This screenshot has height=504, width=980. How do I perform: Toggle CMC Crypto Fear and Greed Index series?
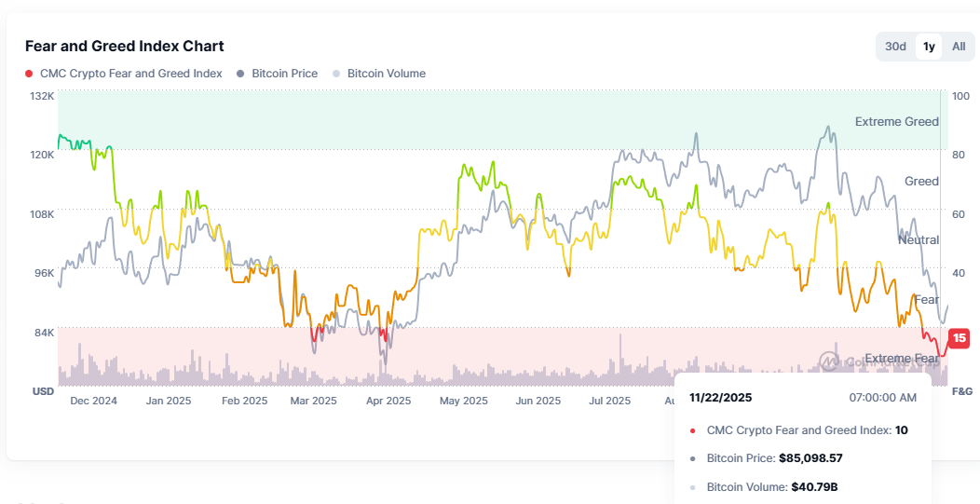[130, 74]
